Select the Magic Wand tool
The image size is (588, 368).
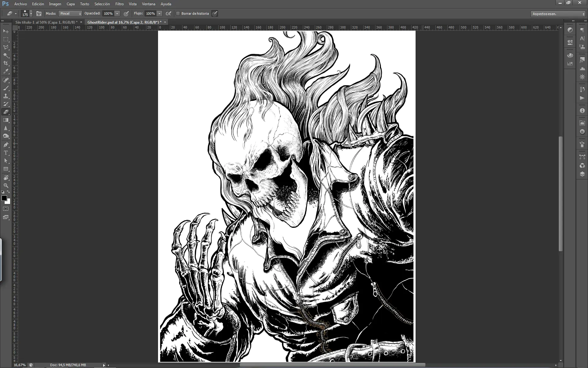[6, 55]
